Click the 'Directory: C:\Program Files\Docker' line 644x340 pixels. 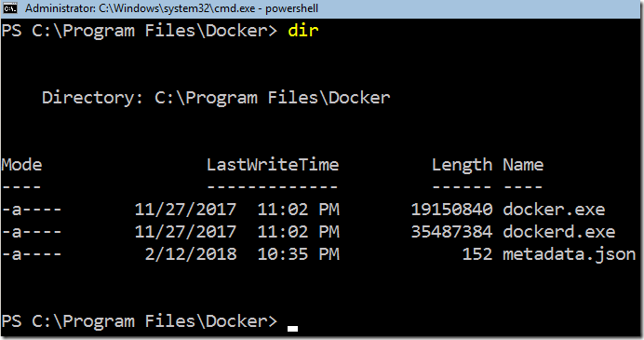point(216,98)
